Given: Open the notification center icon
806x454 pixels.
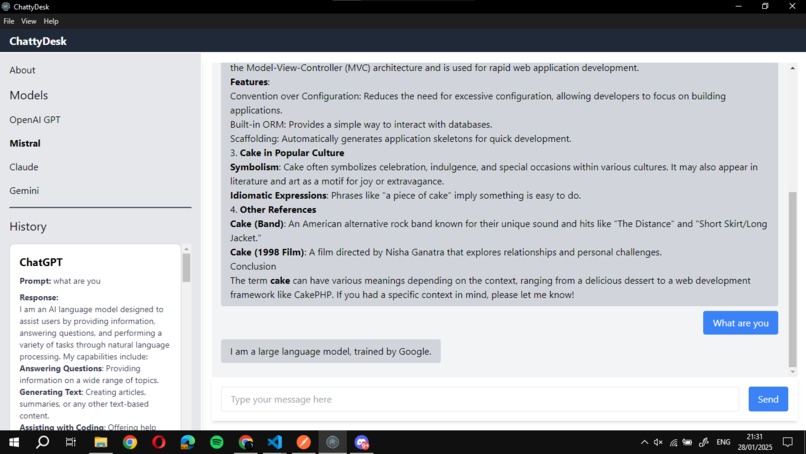Looking at the screenshot, I should pyautogui.click(x=787, y=442).
